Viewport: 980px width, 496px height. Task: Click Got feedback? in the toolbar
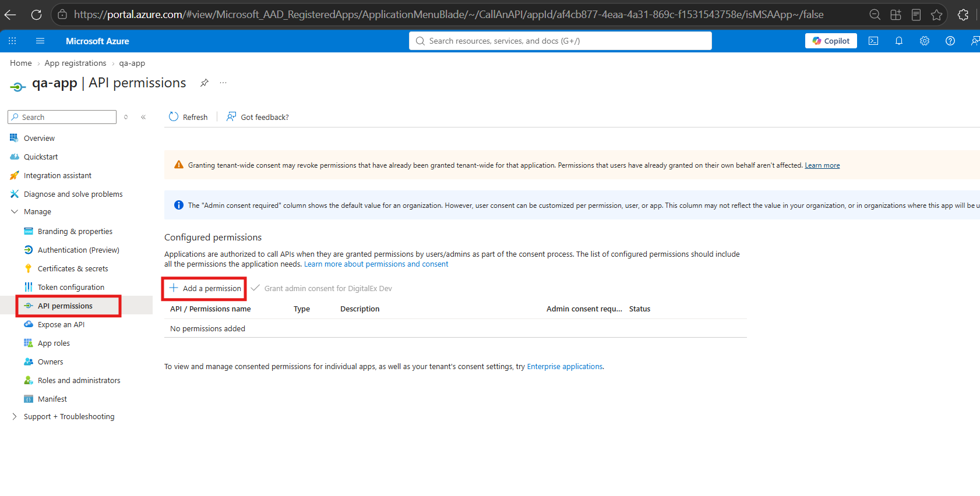258,117
